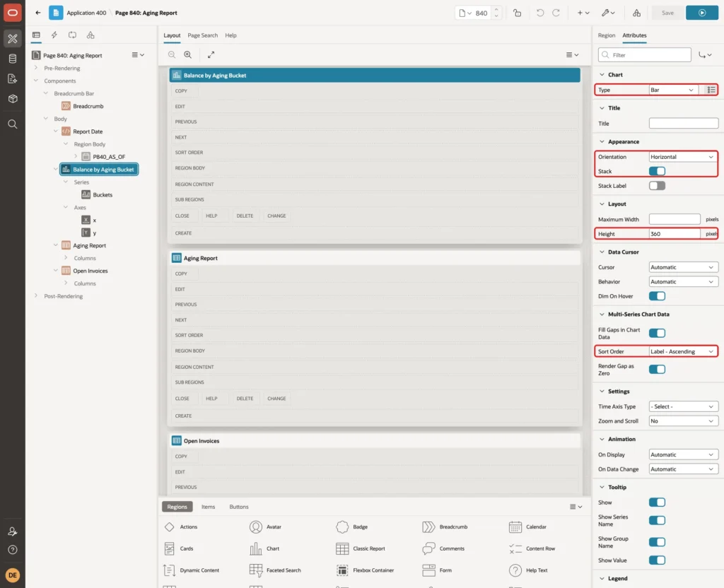The height and width of the screenshot is (588, 724).
Task: Open the Orientation dropdown
Action: 683,157
